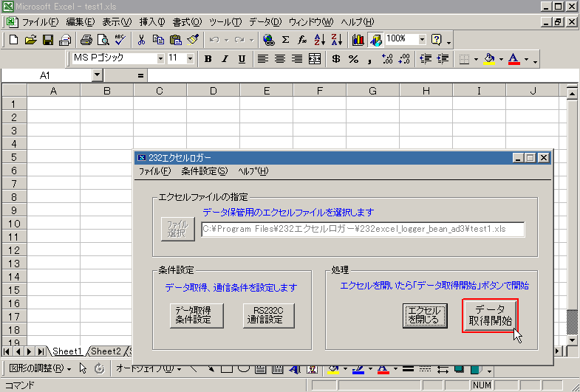Click the Fill Color yellow swatch
The width and height of the screenshot is (580, 392).
coord(489,59)
